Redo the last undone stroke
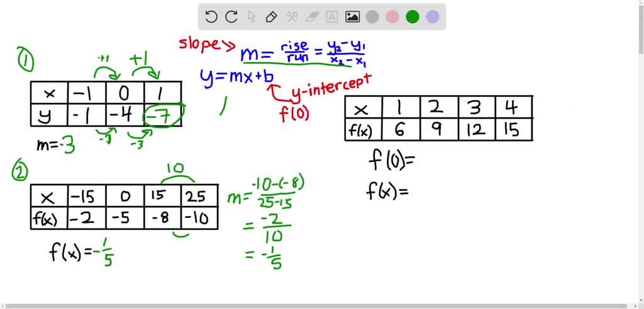The image size is (644, 309). click(x=231, y=17)
